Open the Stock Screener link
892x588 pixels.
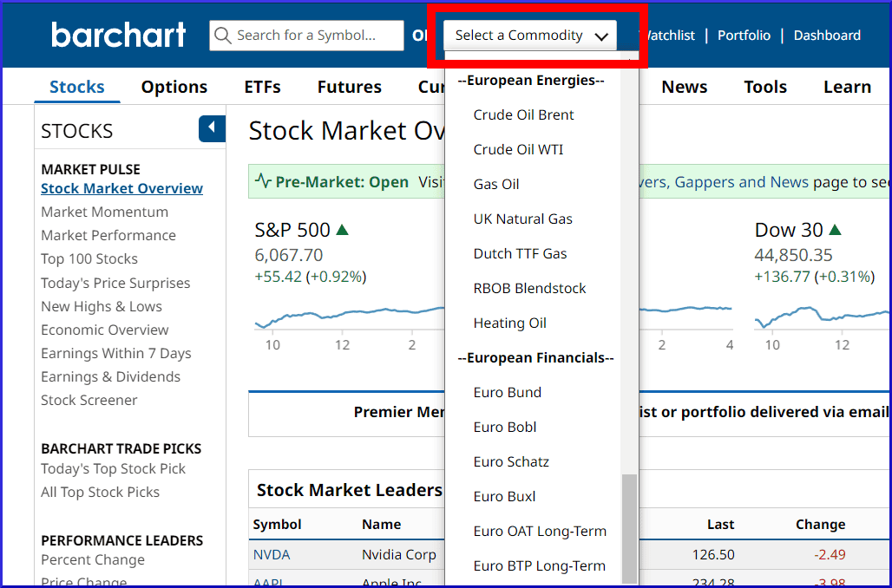(89, 400)
